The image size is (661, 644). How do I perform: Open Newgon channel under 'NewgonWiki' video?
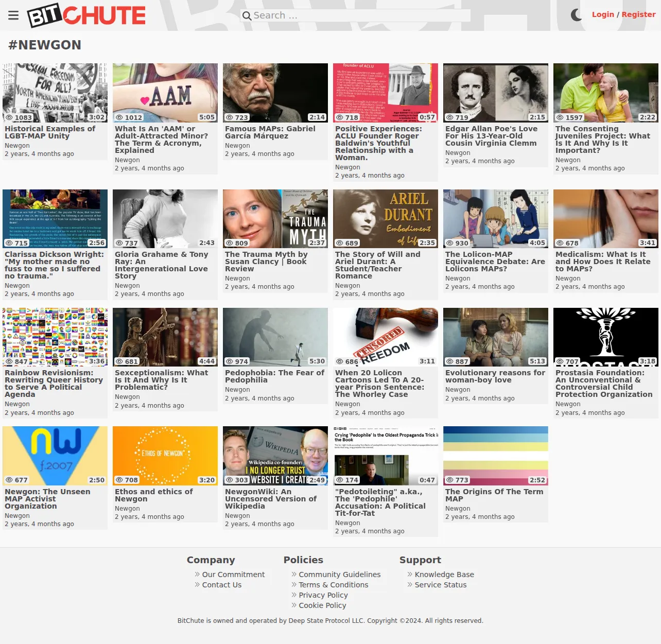coord(237,516)
